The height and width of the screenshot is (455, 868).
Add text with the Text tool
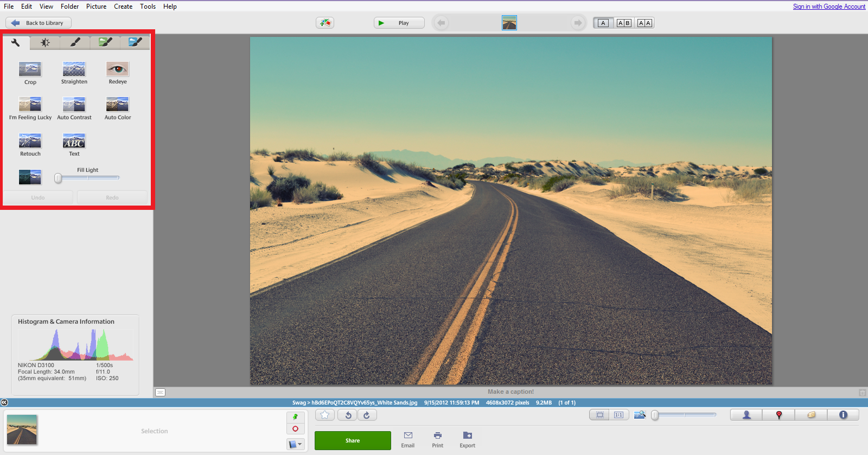point(74,141)
